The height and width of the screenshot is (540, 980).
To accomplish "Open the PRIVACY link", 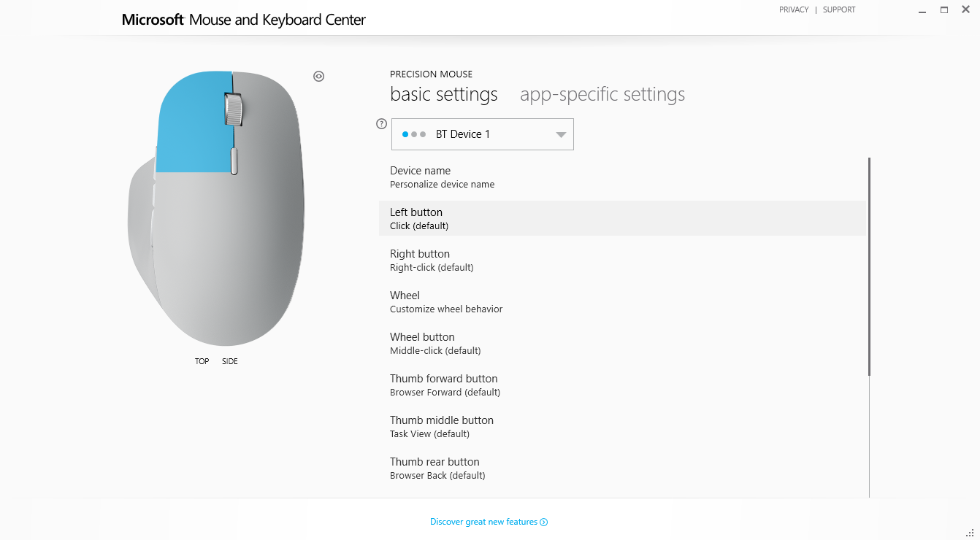I will [794, 9].
